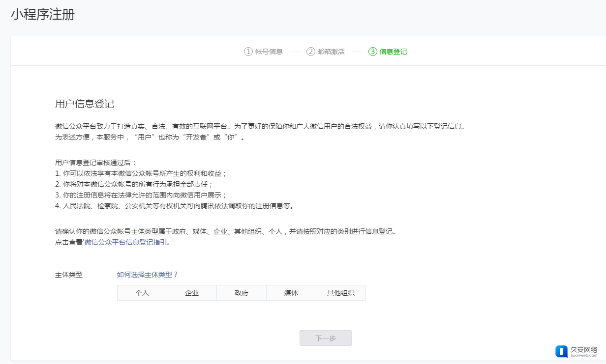Screen dimensions: 606x364
Task: Click the 小程序注册 page title
Action: pos(43,15)
